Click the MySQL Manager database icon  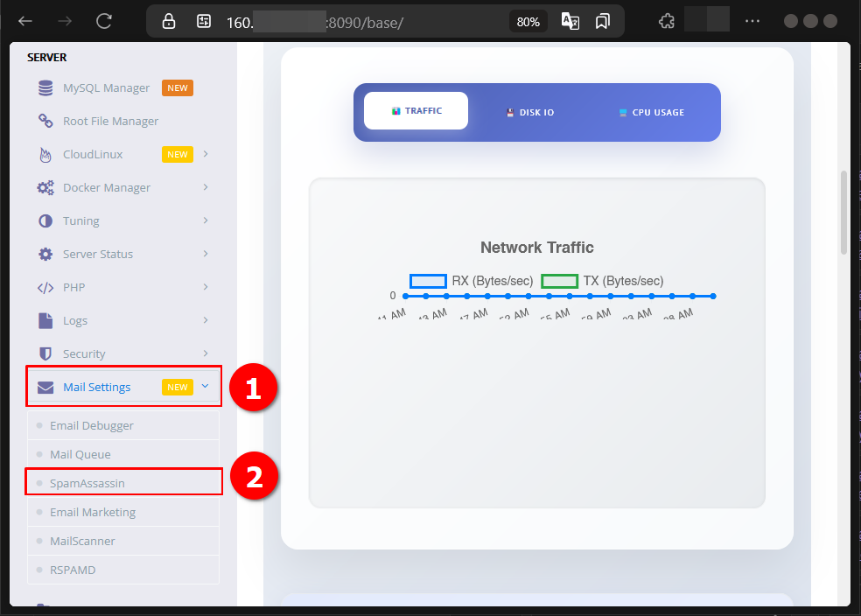[x=45, y=87]
